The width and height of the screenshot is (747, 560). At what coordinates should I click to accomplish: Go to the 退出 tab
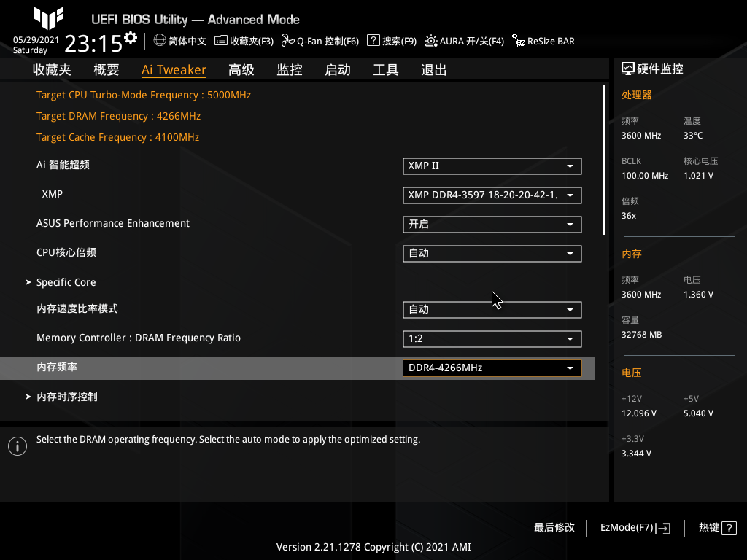tap(433, 70)
